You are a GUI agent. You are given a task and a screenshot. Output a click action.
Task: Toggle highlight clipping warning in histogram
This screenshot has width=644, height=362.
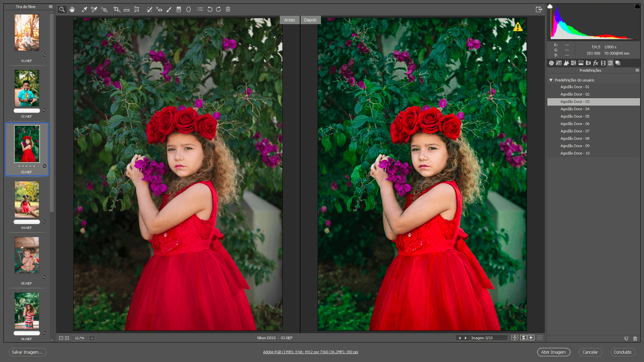(x=639, y=6)
